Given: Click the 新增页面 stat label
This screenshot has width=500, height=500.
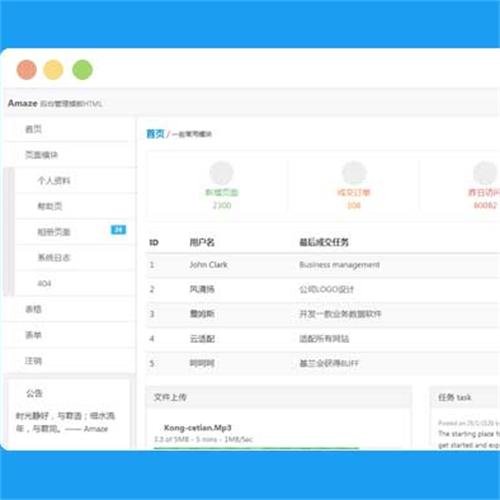Looking at the screenshot, I should click(222, 192).
